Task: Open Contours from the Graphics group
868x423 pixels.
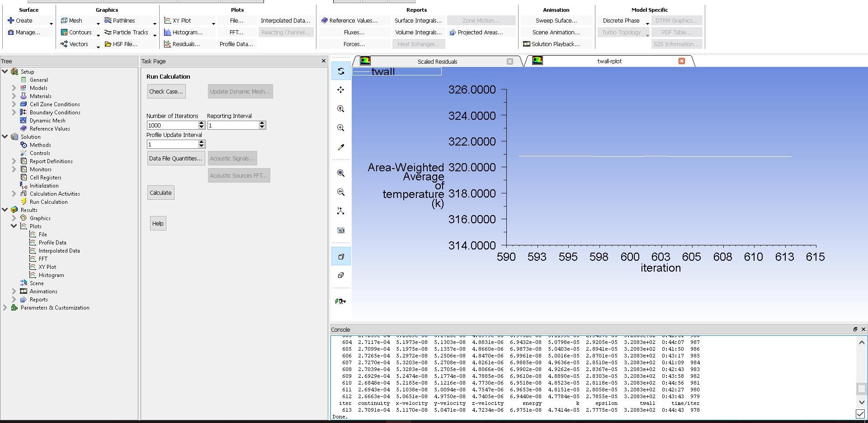Action: coord(76,32)
